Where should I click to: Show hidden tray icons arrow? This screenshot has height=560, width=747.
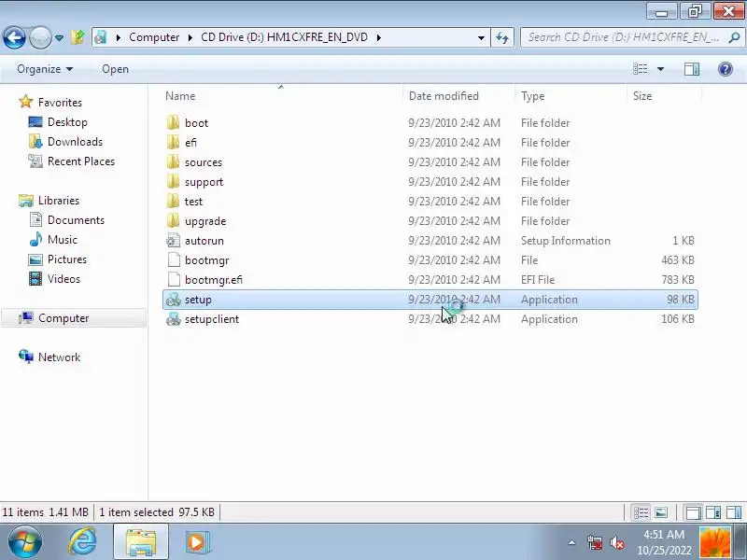(571, 542)
